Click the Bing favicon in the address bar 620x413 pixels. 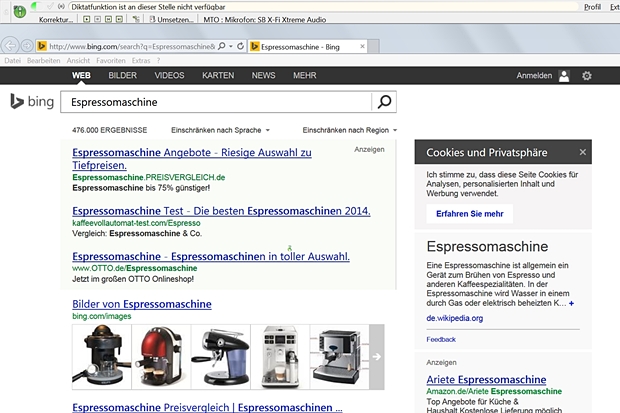click(42, 47)
